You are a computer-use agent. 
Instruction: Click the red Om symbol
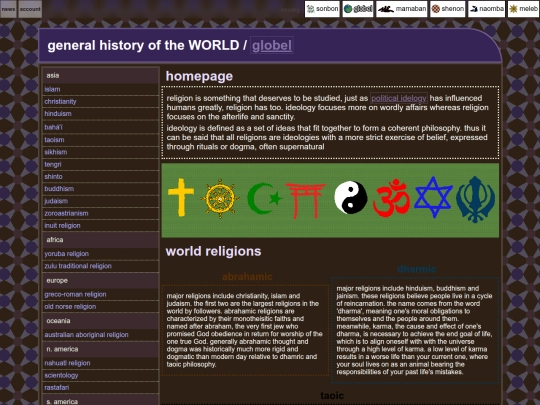coord(392,198)
